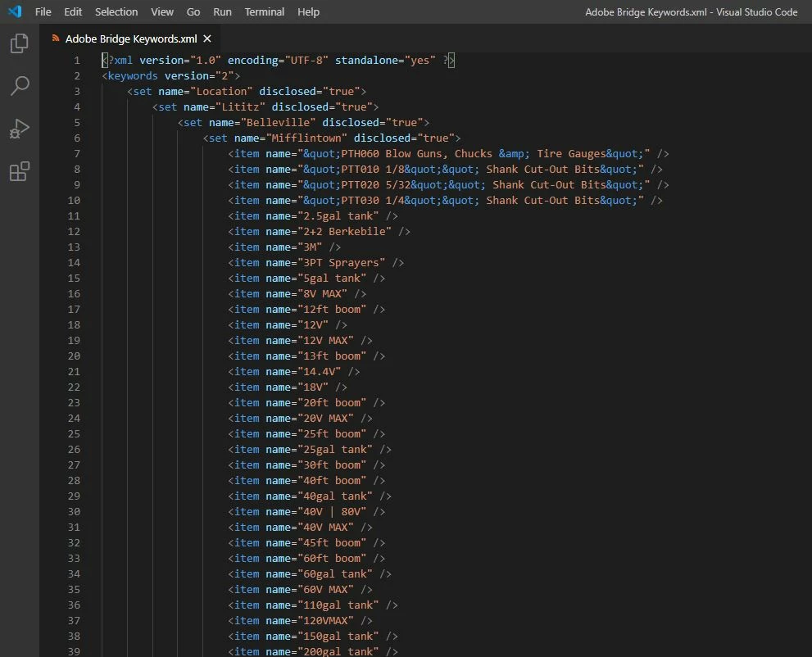This screenshot has height=657, width=812.
Task: Click the "18V" item line
Action: pos(288,387)
